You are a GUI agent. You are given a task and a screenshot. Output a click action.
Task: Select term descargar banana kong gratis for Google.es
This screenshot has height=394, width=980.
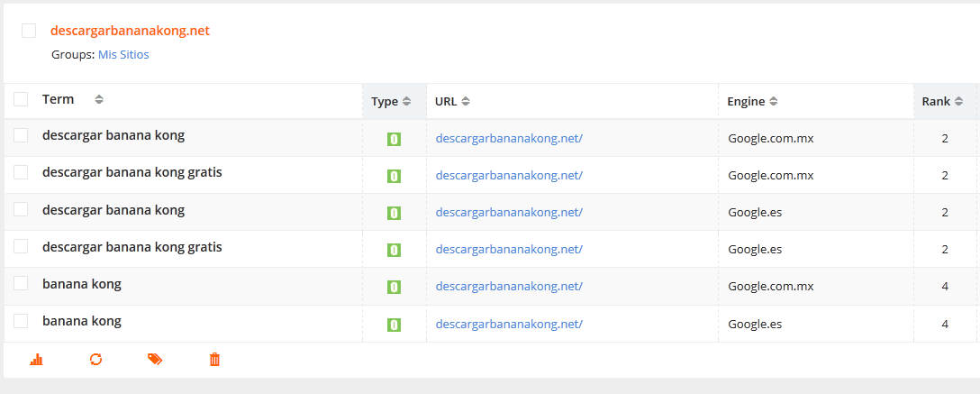pos(132,246)
